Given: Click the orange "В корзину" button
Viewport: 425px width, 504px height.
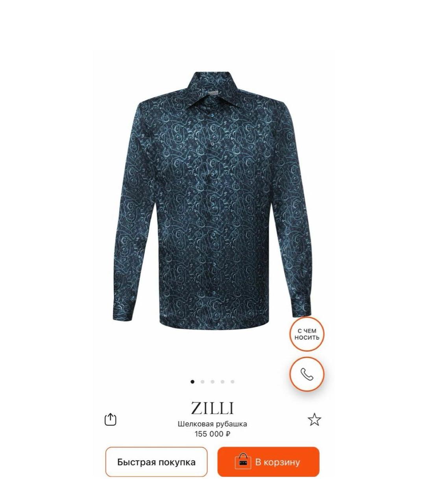Looking at the screenshot, I should [x=268, y=462].
